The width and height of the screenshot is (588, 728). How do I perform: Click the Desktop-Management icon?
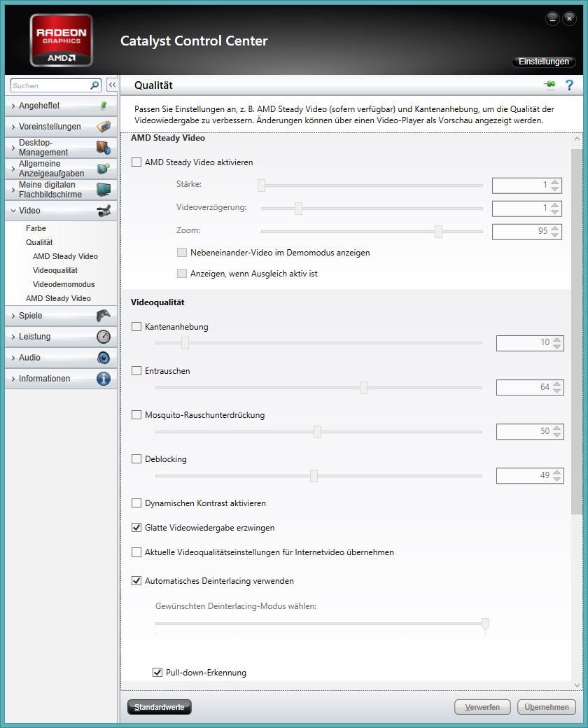(x=104, y=148)
